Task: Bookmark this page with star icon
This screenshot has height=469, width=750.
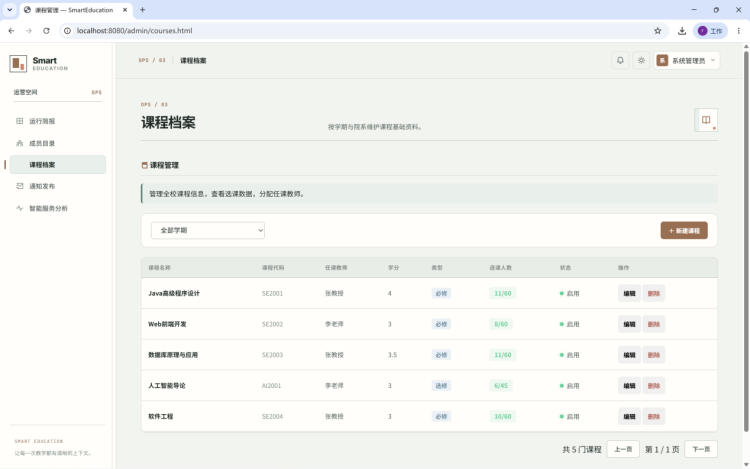Action: tap(657, 31)
